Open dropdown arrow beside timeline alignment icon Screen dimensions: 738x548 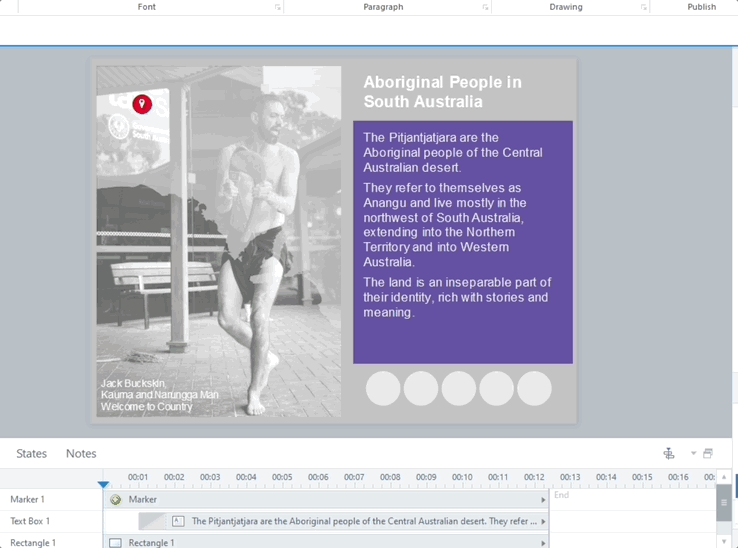[x=693, y=454]
